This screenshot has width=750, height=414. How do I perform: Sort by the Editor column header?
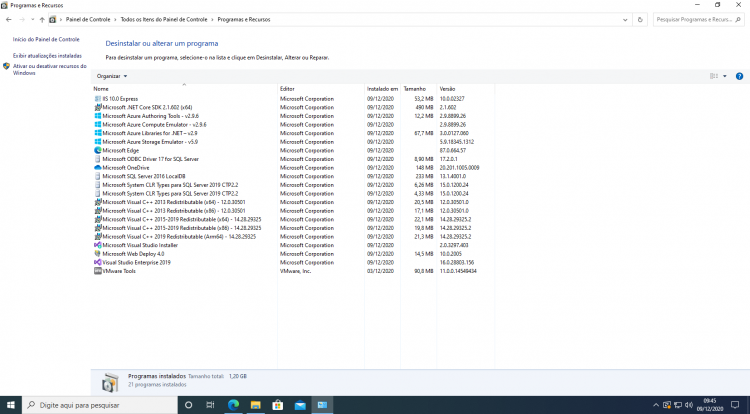[320, 89]
